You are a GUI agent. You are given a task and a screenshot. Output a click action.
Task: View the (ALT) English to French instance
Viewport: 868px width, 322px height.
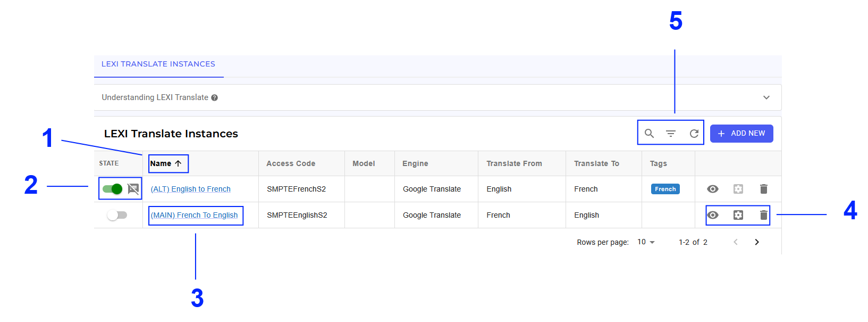click(713, 189)
